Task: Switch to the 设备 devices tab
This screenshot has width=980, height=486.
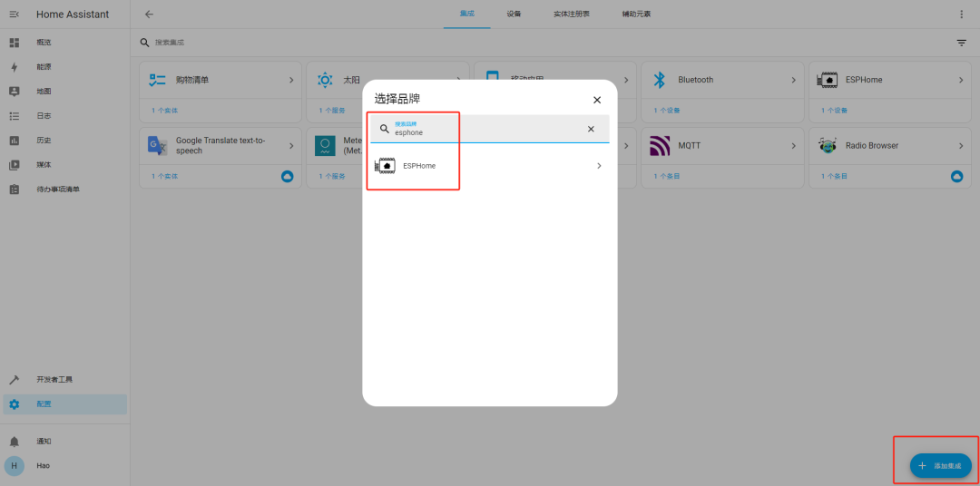Action: coord(514,15)
